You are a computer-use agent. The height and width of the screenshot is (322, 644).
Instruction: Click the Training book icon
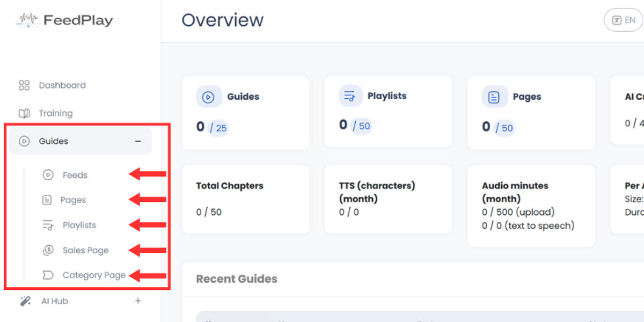point(24,113)
